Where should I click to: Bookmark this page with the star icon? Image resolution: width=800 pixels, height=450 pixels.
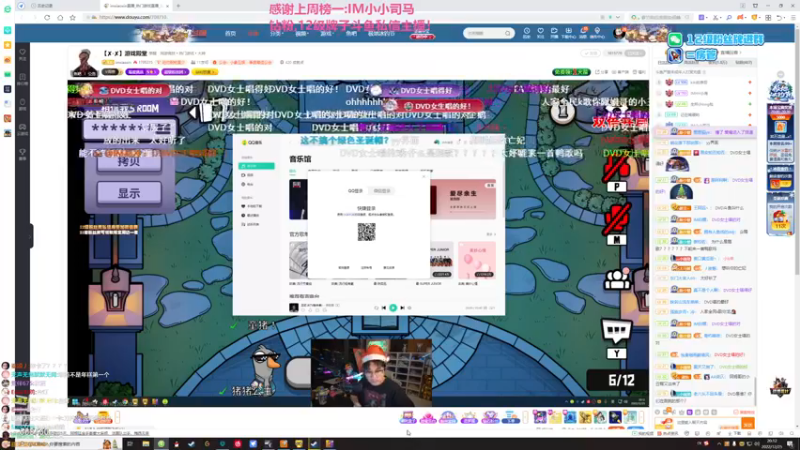click(x=72, y=17)
